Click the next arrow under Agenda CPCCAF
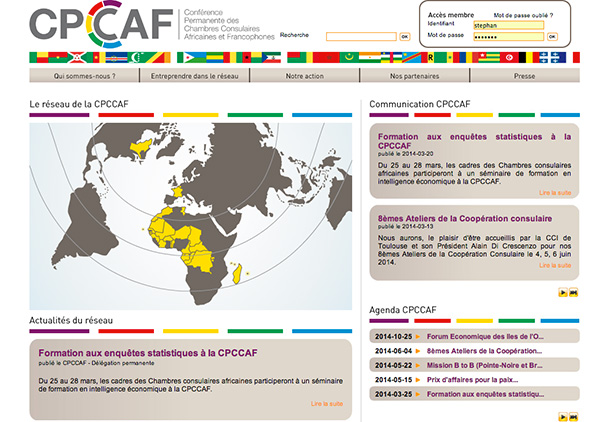Screen dimensions: 600x422 coord(562,417)
